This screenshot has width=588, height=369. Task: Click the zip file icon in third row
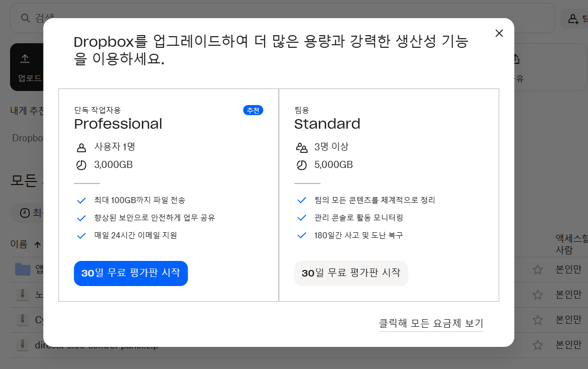coord(23,319)
